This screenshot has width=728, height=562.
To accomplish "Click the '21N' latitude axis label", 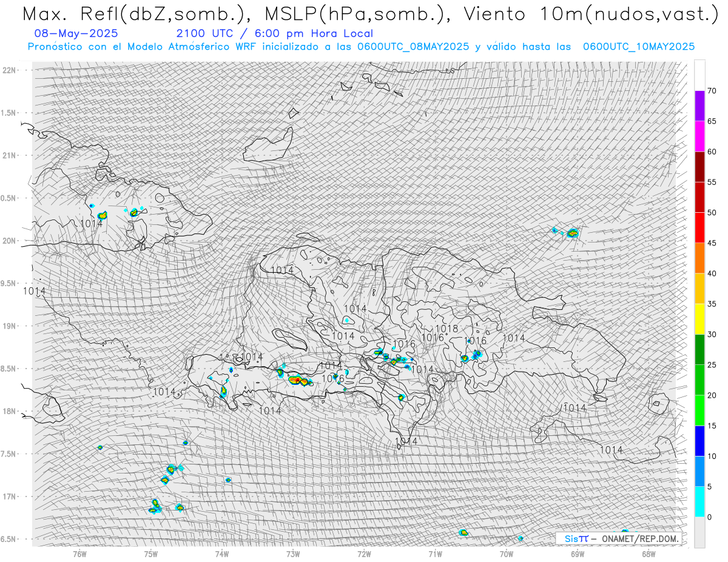I will [x=9, y=155].
